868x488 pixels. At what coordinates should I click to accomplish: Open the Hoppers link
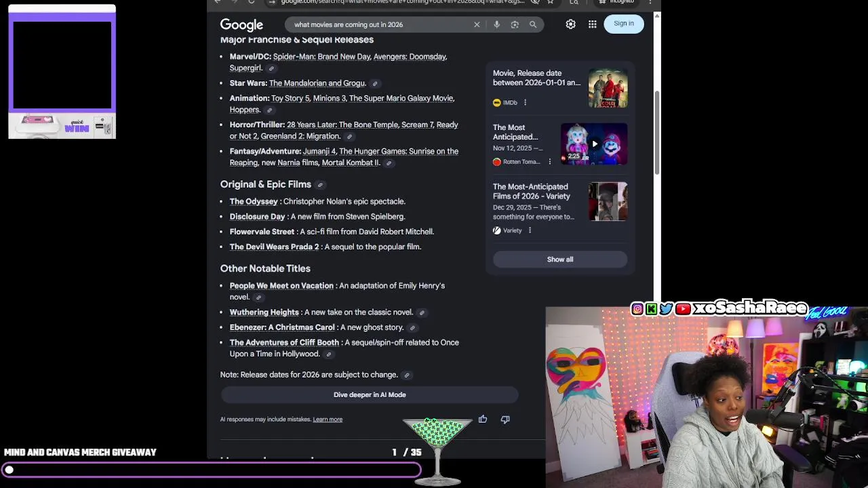(x=244, y=110)
